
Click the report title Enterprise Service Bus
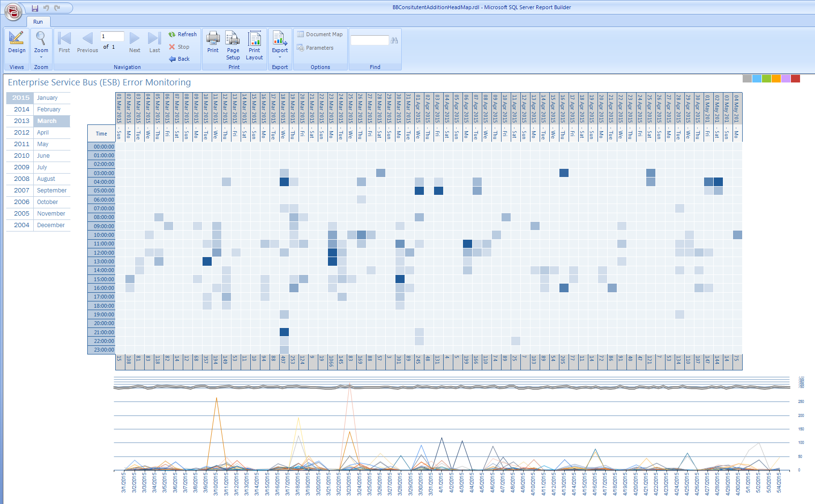pyautogui.click(x=99, y=82)
